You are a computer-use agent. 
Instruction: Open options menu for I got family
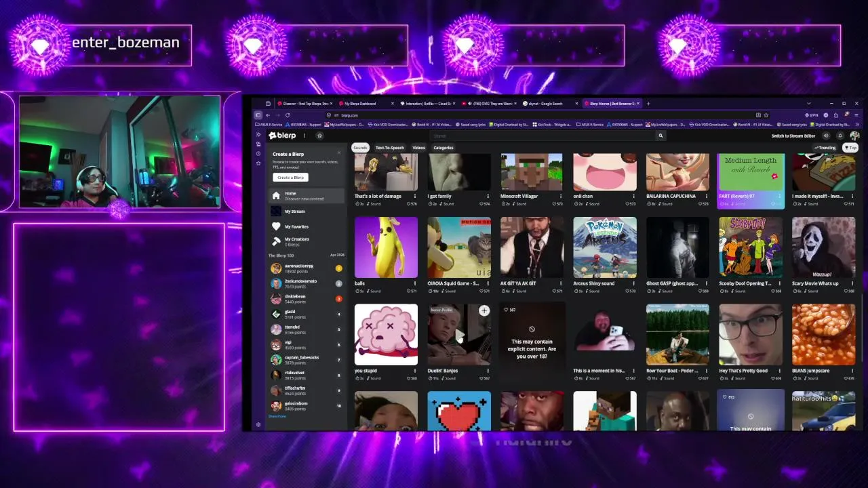pyautogui.click(x=488, y=197)
